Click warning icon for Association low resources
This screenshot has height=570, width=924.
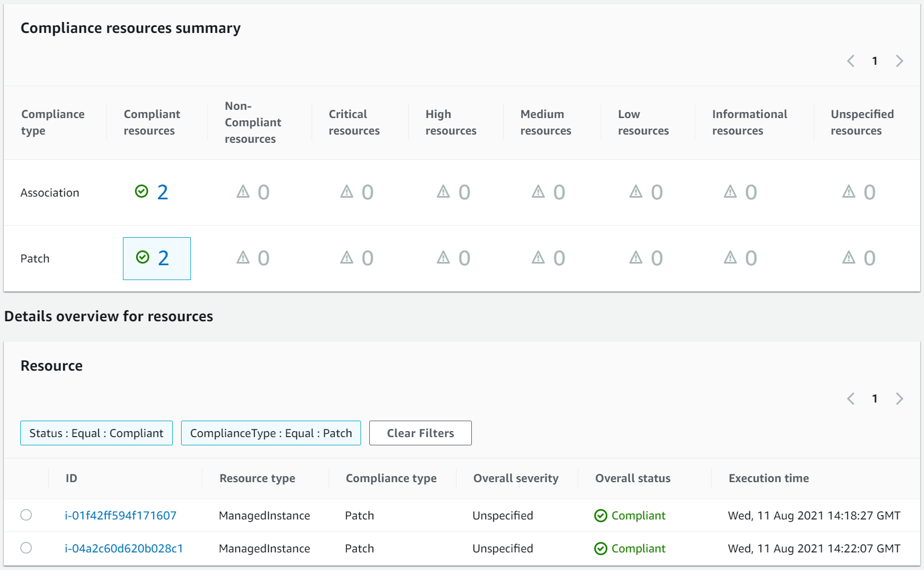point(636,191)
